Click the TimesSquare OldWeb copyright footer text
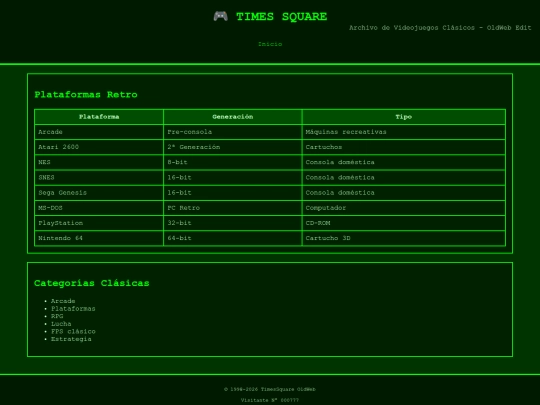540x405 pixels. coord(270,389)
